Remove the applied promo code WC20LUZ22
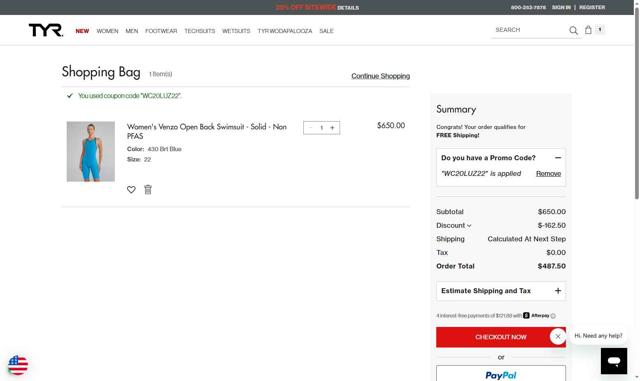The width and height of the screenshot is (640, 381). pos(548,174)
